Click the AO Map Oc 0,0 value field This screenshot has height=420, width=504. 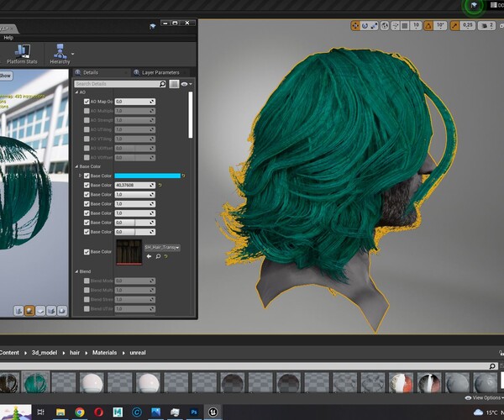point(135,102)
